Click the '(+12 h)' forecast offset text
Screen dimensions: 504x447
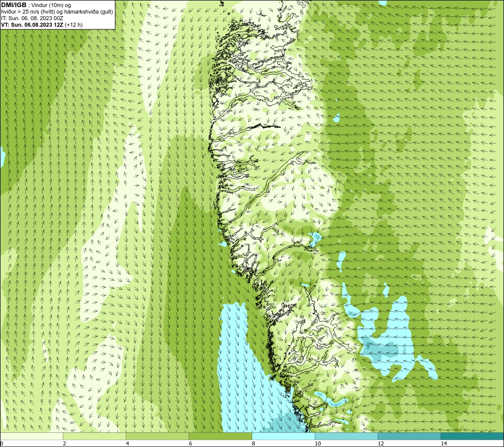point(74,25)
